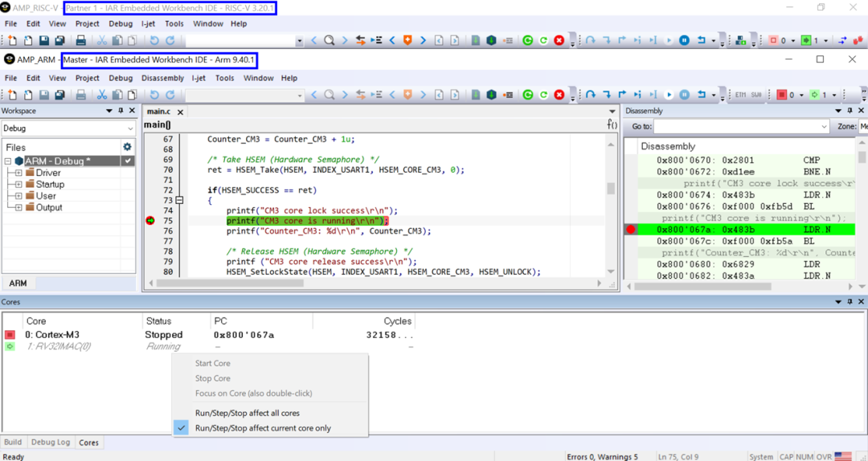The width and height of the screenshot is (868, 461).
Task: Click ETM trace button in Master toolbar
Action: coord(741,95)
